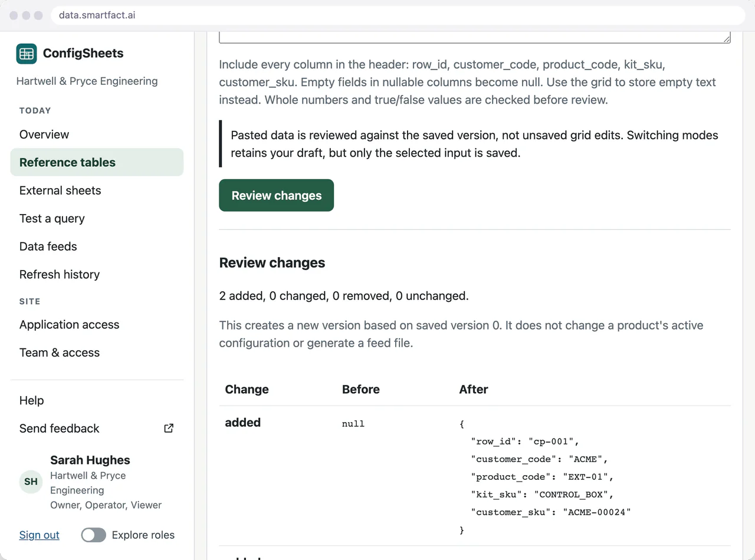
Task: Click the Review changes section heading
Action: click(x=272, y=263)
